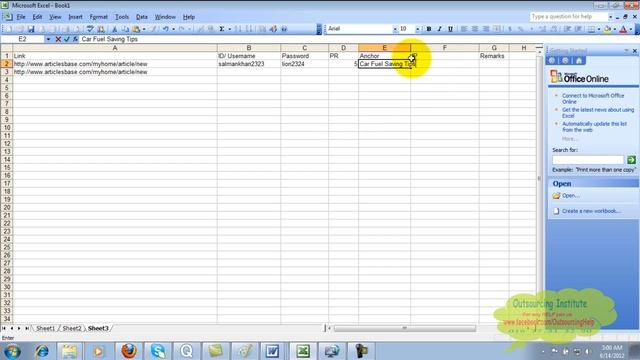Open font color palette dropdown arrow

click(x=631, y=29)
